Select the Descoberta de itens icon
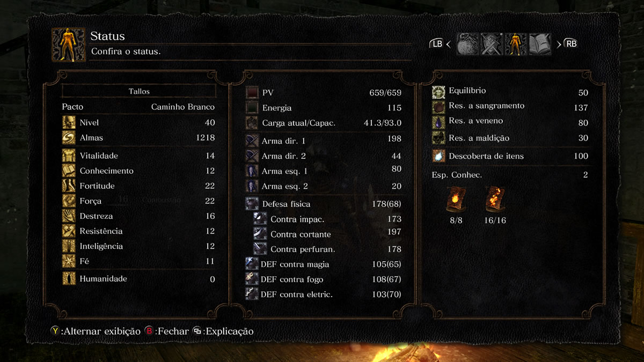The height and width of the screenshot is (362, 644). coord(438,156)
